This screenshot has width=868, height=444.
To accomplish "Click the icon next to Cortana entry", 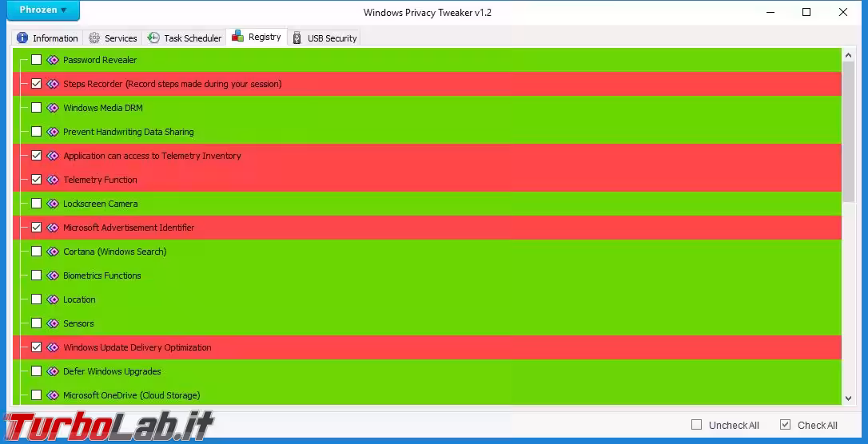I will coord(53,252).
